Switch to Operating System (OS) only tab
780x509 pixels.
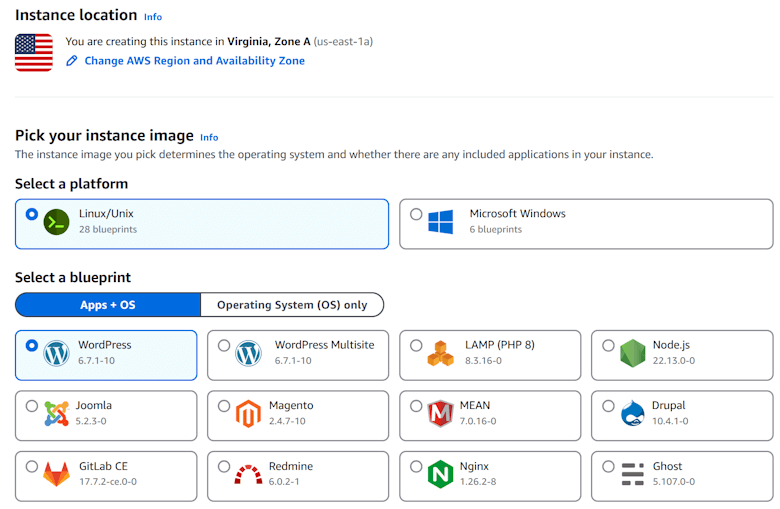pyautogui.click(x=292, y=305)
